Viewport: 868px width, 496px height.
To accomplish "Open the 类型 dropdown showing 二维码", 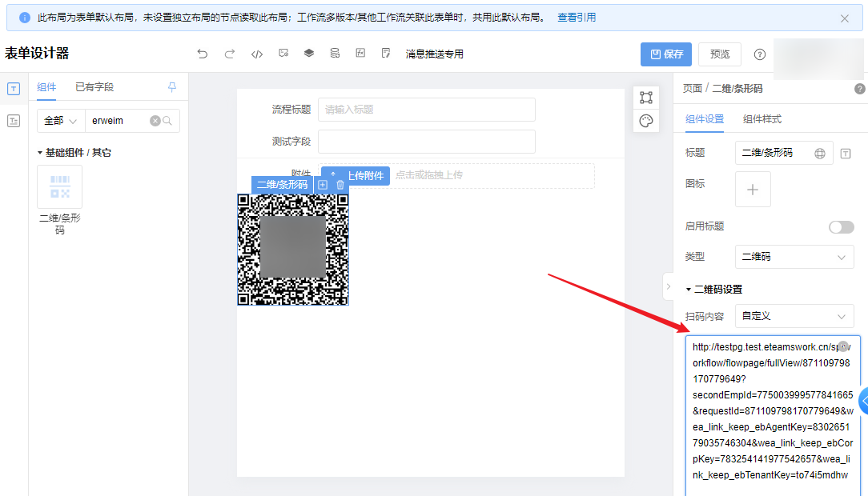I will (x=794, y=257).
